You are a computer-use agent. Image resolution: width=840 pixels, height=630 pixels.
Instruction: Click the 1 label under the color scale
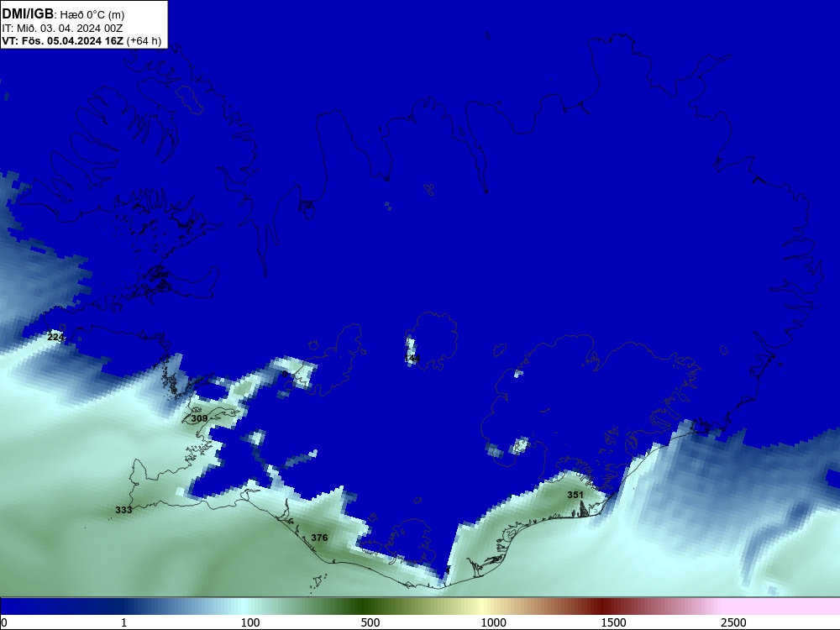[x=123, y=622]
